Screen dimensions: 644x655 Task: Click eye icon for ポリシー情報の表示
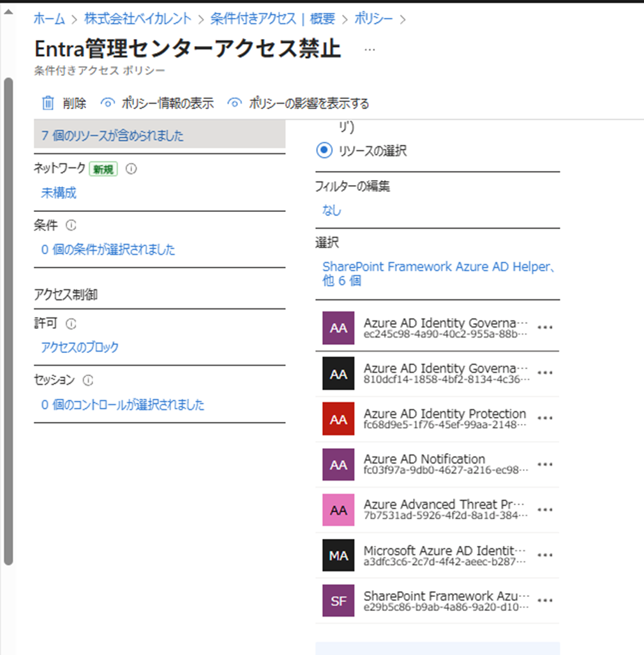[x=108, y=103]
